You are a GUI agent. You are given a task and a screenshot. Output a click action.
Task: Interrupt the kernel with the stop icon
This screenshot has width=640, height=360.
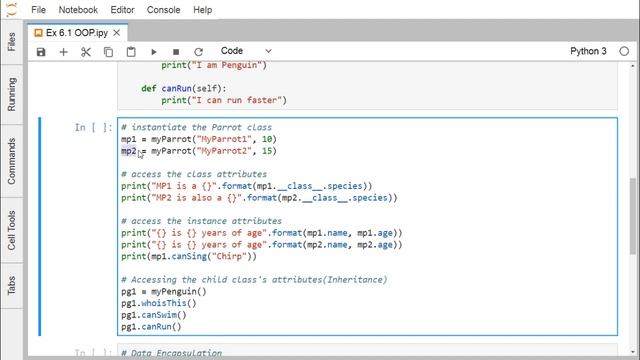click(176, 52)
